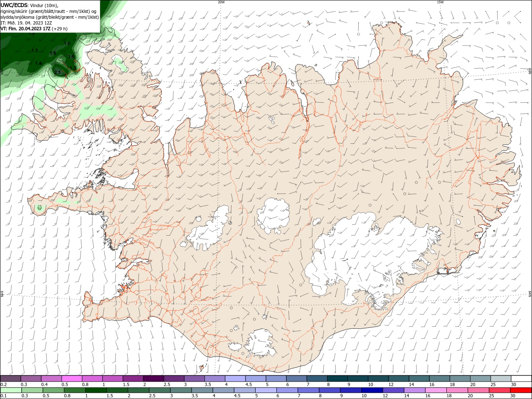Screen dimensions: 532x399
Task: Choose the lower-row blue swatch labeled 8
Action: pyautogui.click(x=329, y=390)
